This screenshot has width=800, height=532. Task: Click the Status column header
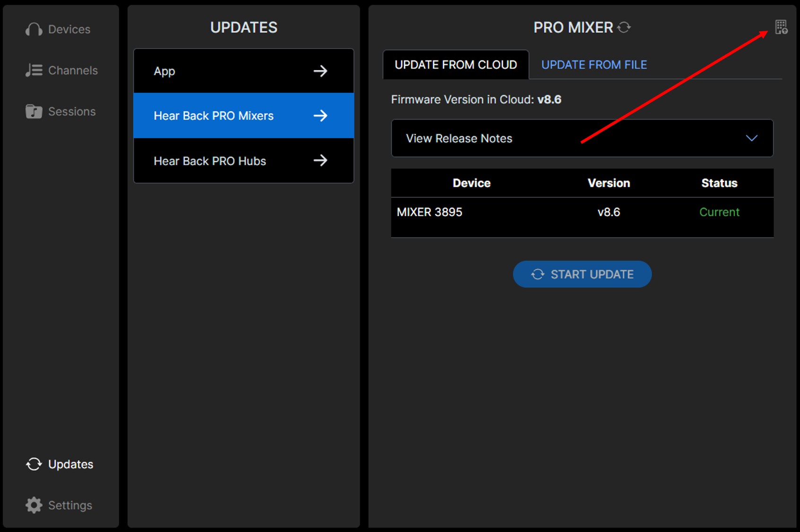[x=719, y=183]
